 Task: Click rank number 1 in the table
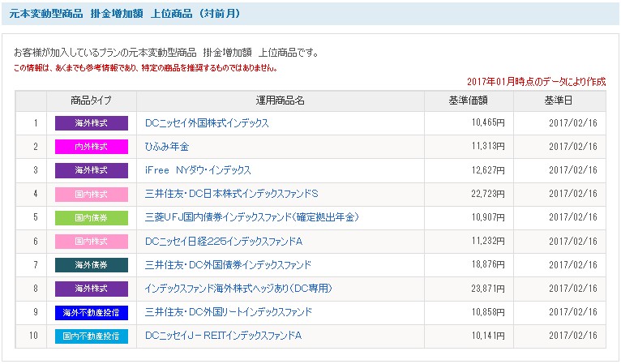point(36,123)
